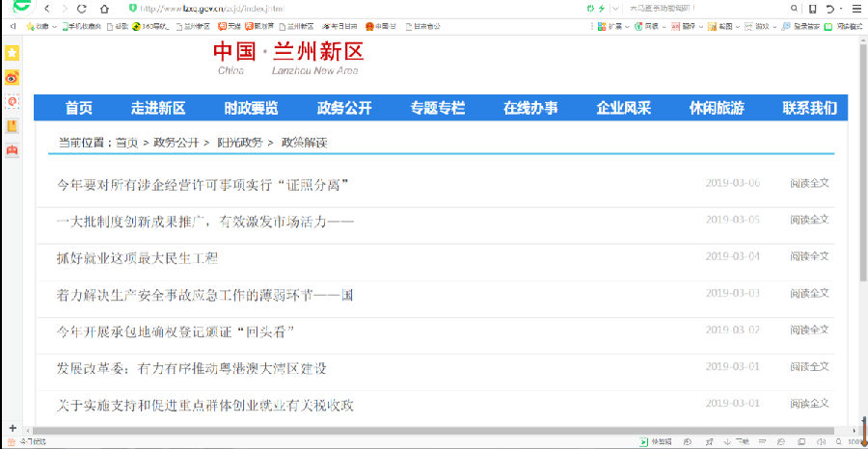
Task: Click 阅读全文 for the 2019-03-06 article
Action: pyautogui.click(x=809, y=183)
